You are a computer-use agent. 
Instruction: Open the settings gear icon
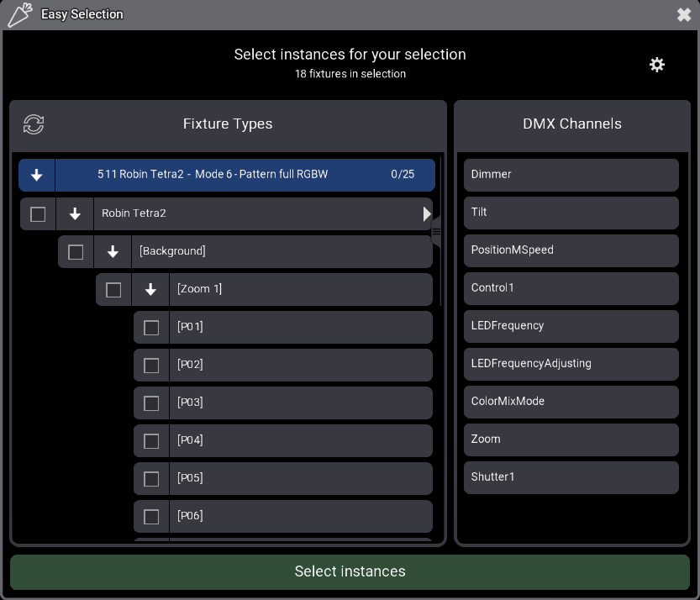coord(657,65)
